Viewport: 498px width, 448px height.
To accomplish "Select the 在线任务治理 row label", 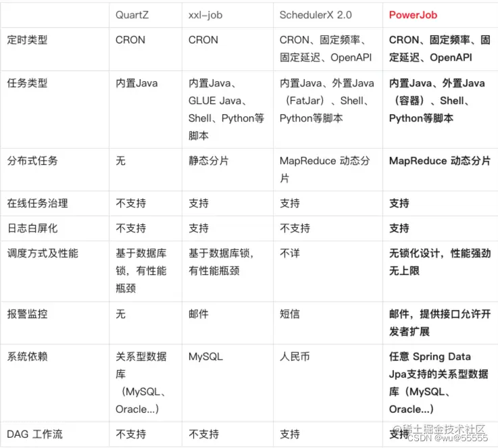I will 37,203.
